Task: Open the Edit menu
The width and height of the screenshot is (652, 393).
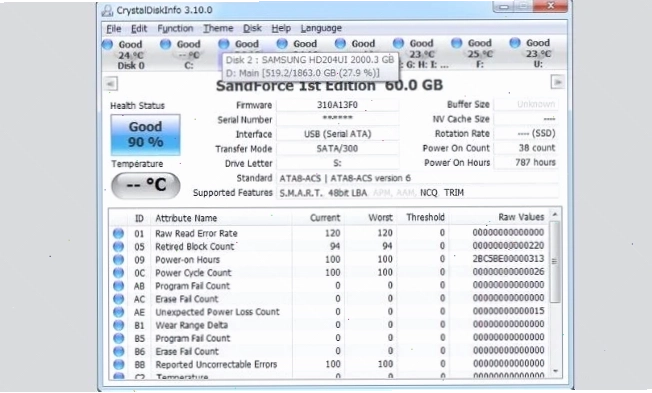Action: click(139, 29)
